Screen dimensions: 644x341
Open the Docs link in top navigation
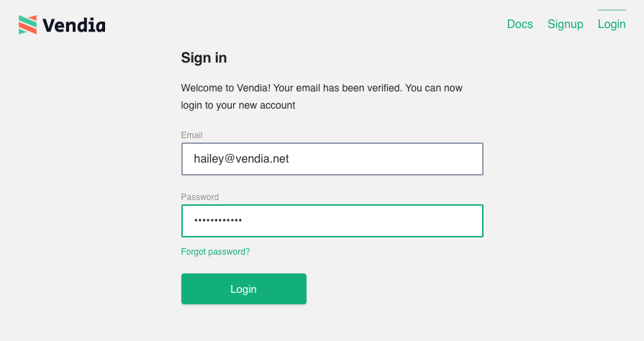click(520, 24)
